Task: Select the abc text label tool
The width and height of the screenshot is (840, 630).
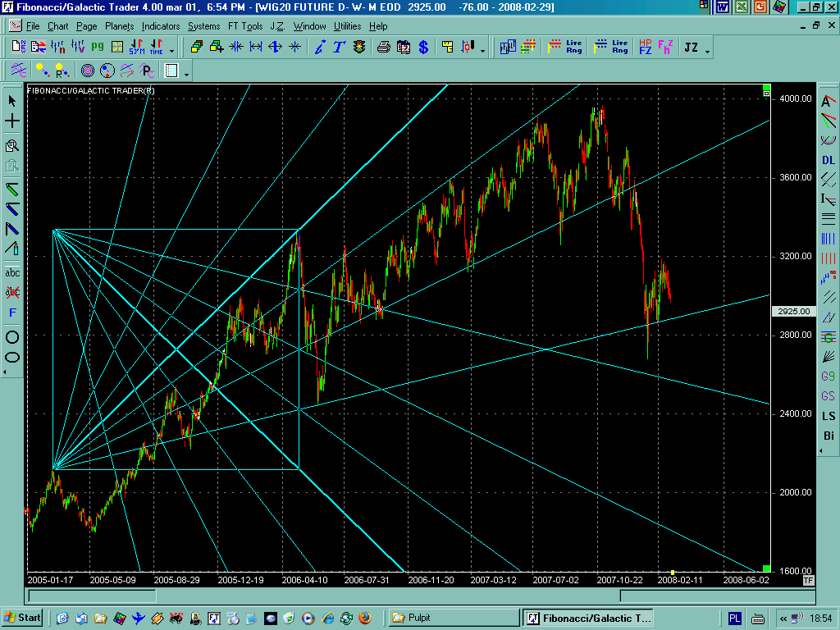Action: (12, 272)
